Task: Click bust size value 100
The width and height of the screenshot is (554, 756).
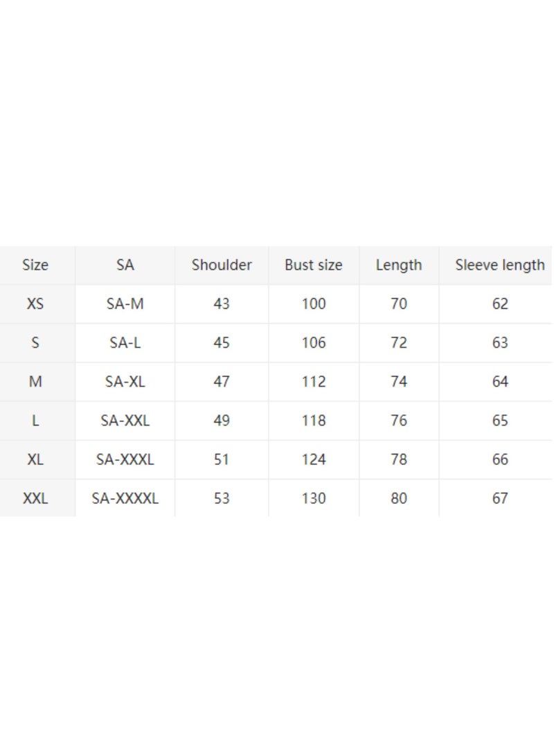Action: (314, 304)
